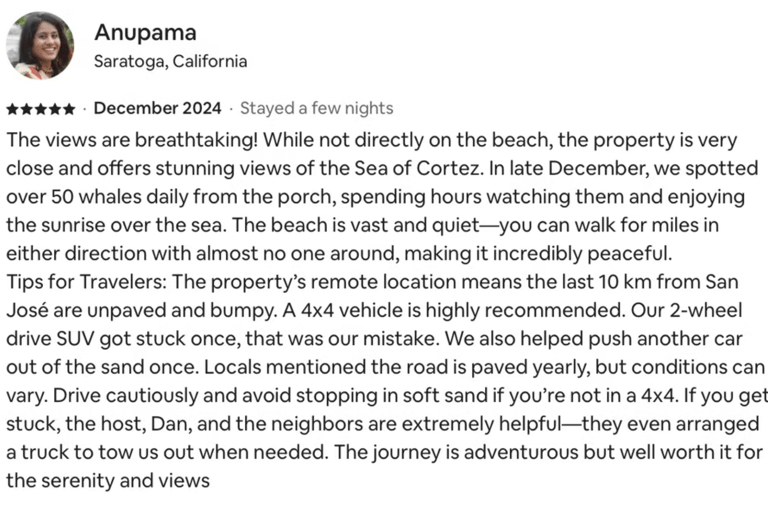Click Anupama's profile photo
This screenshot has height=513, width=768.
point(39,45)
